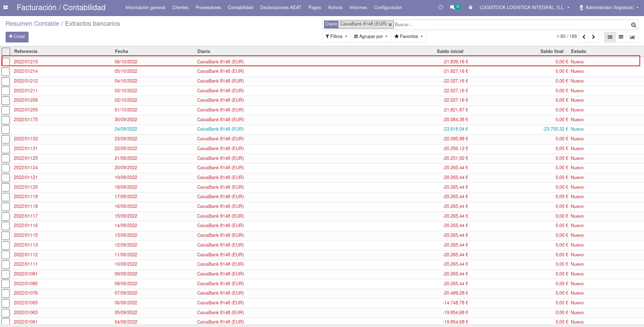Open the Administrator user menu
This screenshot has width=644, height=327.
pyautogui.click(x=609, y=7)
